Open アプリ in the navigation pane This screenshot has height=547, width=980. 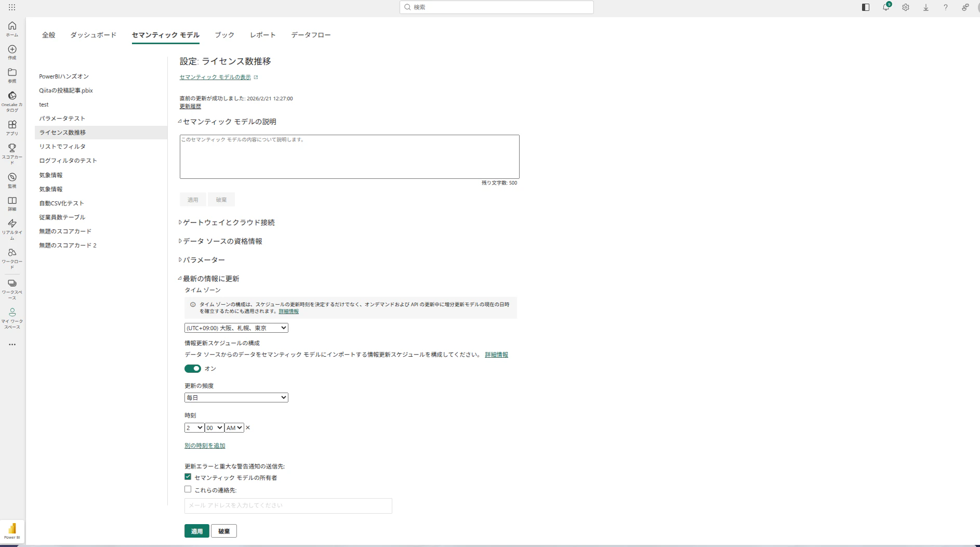point(12,127)
